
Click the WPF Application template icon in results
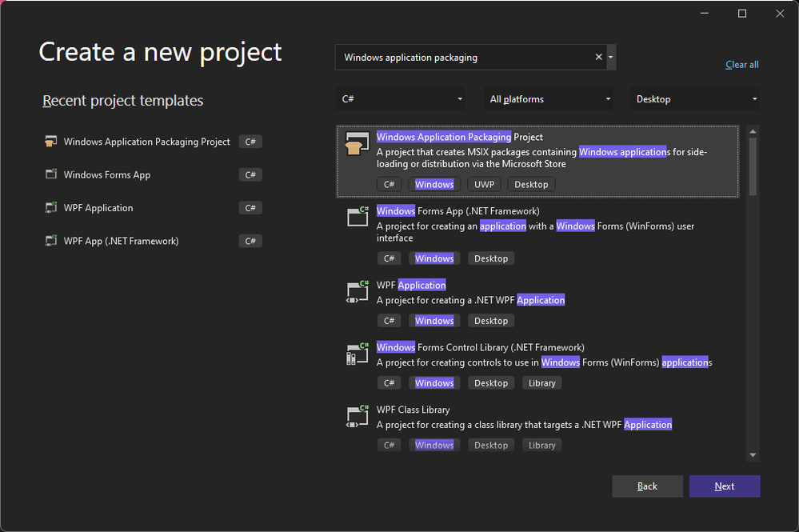tap(357, 290)
